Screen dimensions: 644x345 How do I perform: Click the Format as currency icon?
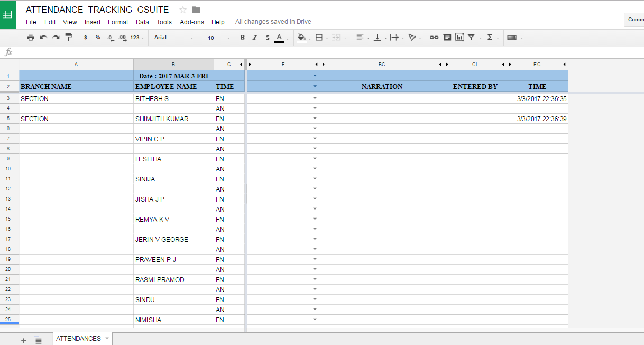click(x=85, y=38)
